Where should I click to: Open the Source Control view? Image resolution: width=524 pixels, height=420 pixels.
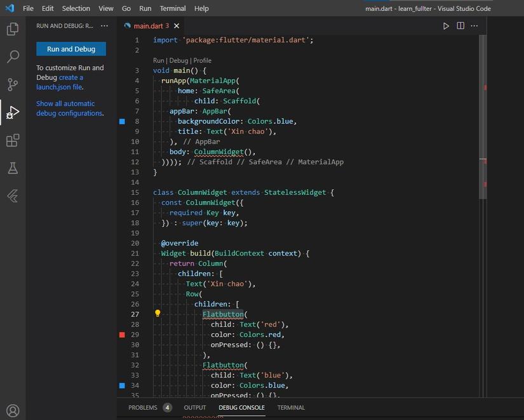tap(13, 84)
